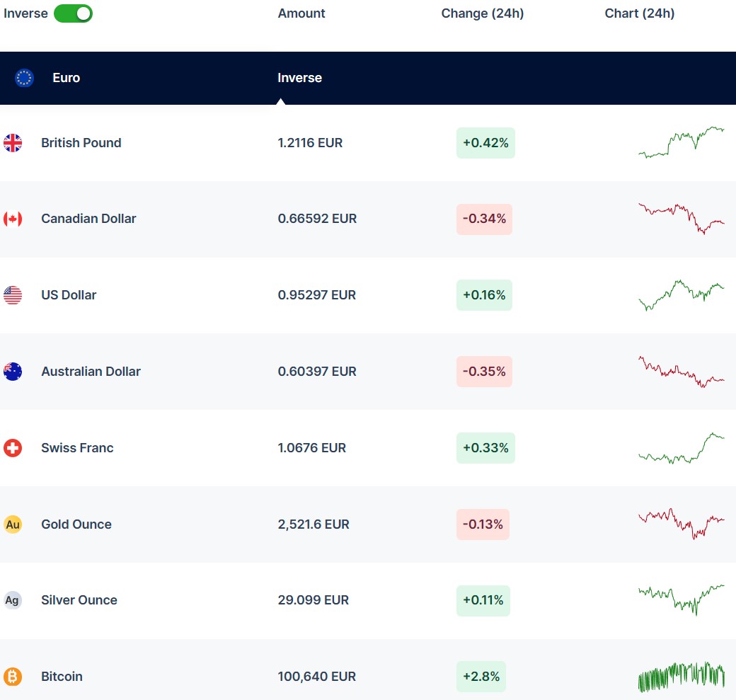Screen dimensions: 736x700
Task: Click the Silver Ounce Ag icon
Action: 13,600
